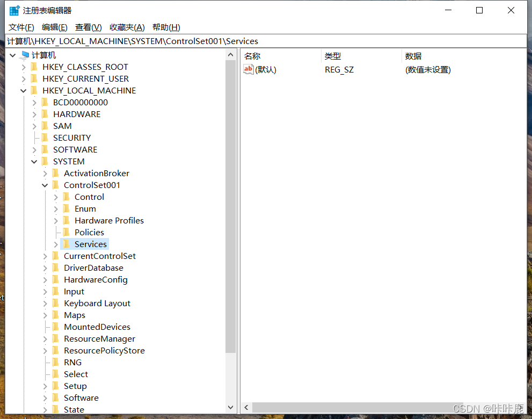Select the (默认) value entry
Viewport: 532px width, 419px height.
[x=266, y=70]
